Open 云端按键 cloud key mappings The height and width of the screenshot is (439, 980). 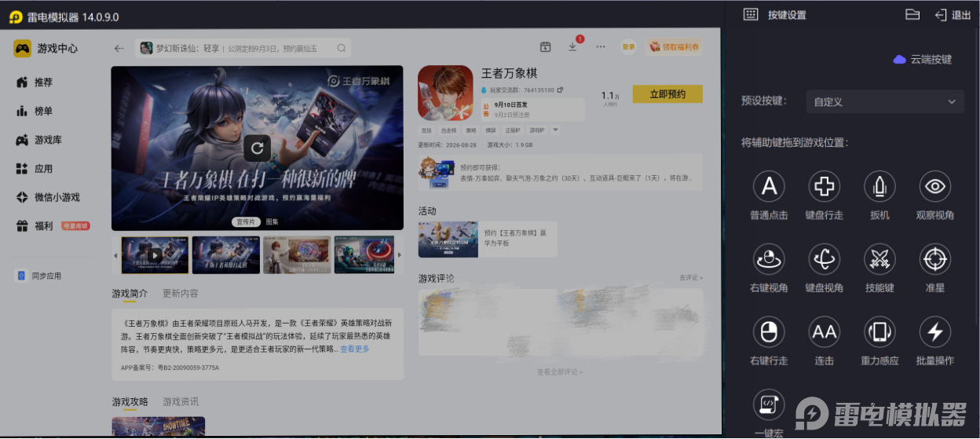coord(923,60)
